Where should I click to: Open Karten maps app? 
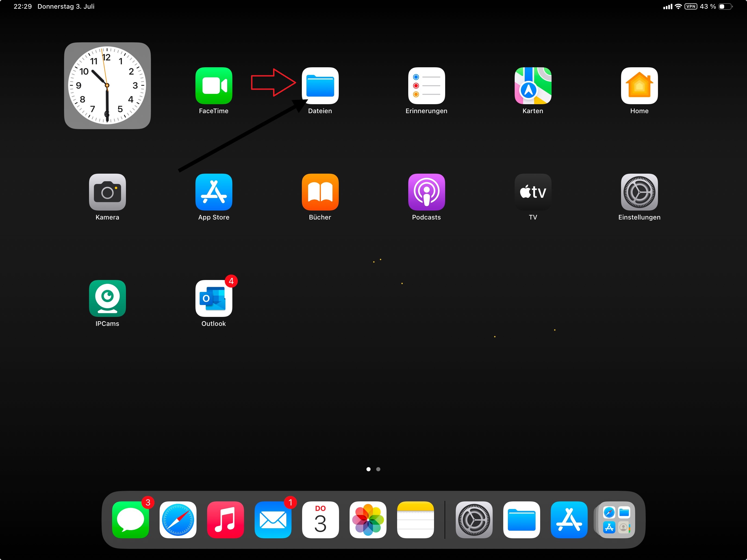pyautogui.click(x=533, y=86)
